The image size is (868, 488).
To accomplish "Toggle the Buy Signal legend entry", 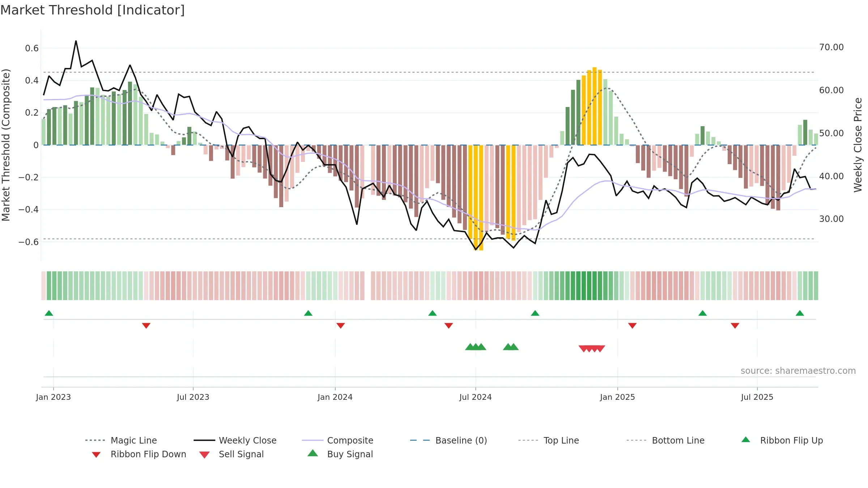I will pos(340,454).
